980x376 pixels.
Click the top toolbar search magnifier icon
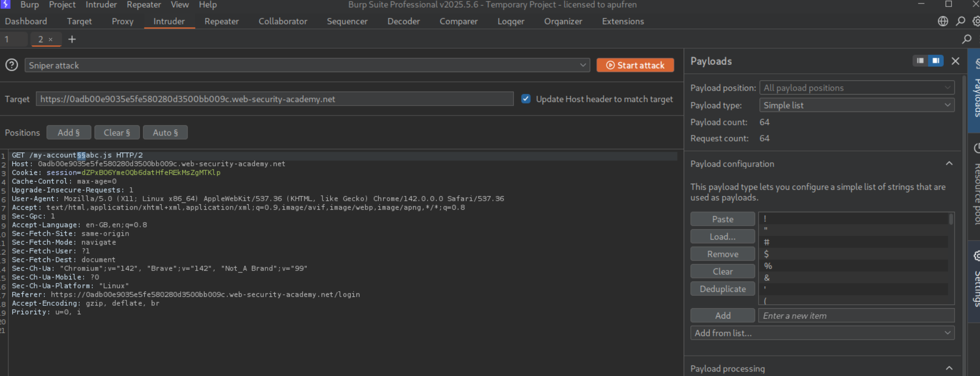click(x=961, y=21)
